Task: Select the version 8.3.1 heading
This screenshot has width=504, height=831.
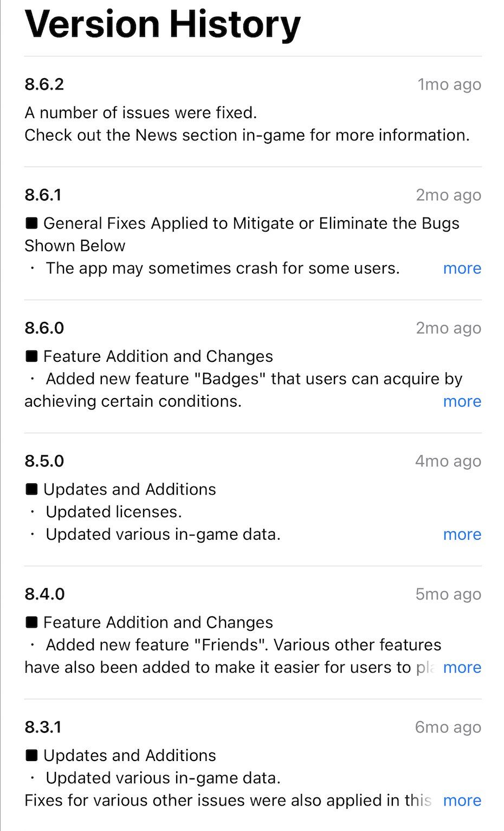Action: point(44,727)
